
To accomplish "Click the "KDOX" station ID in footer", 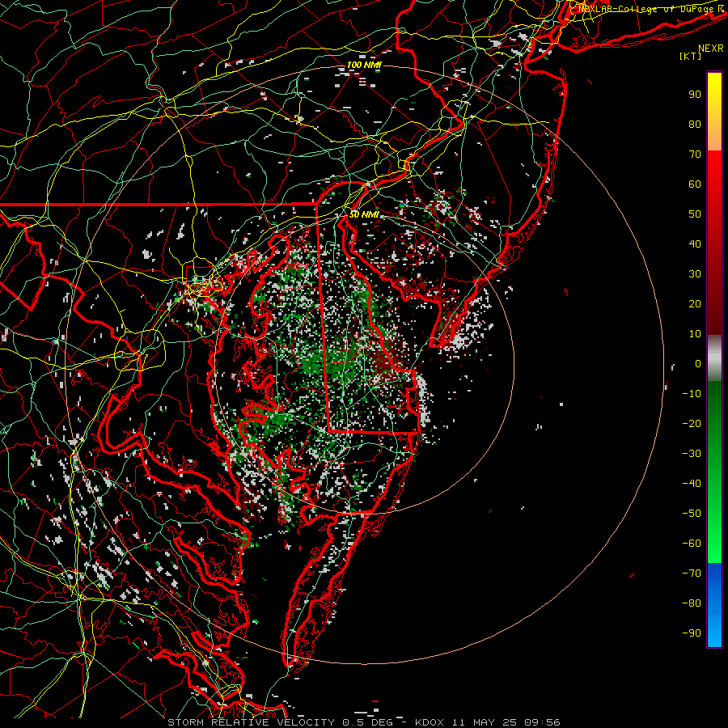I will [x=430, y=722].
